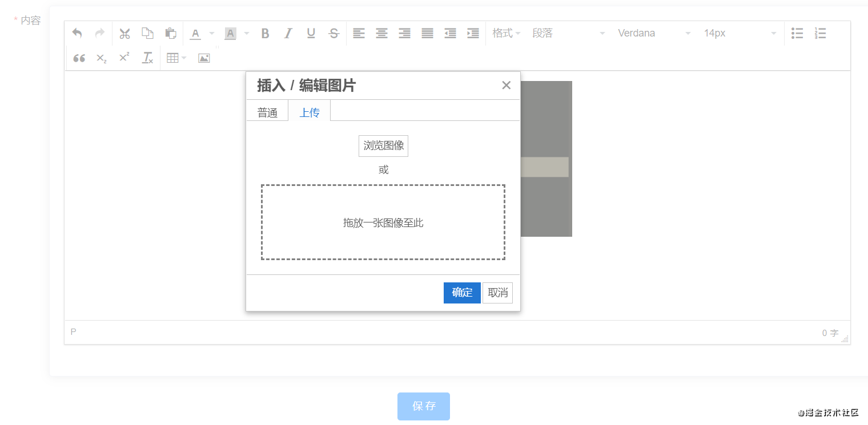This screenshot has height=425, width=868.
Task: Click the redo arrow icon
Action: pyautogui.click(x=100, y=33)
